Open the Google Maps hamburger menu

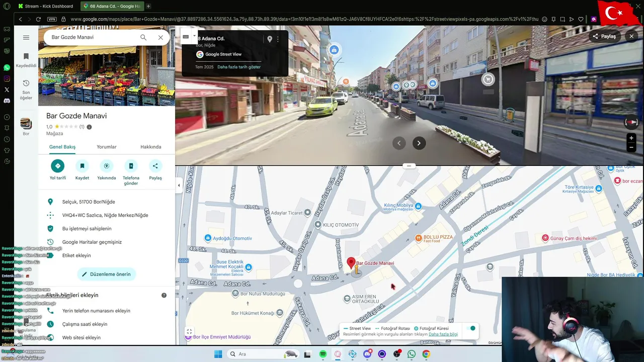tap(26, 37)
